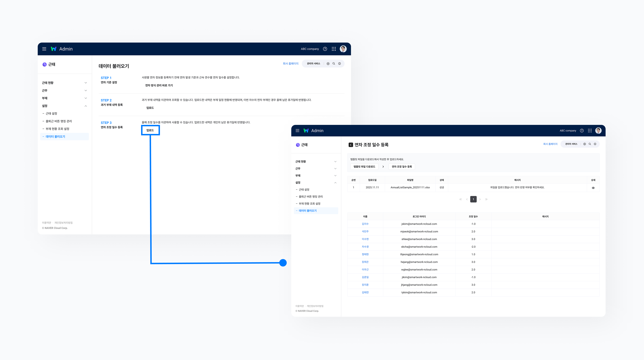This screenshot has width=644, height=360.
Task: Open 회사 홈페이지 link in the left window
Action: coord(291,64)
